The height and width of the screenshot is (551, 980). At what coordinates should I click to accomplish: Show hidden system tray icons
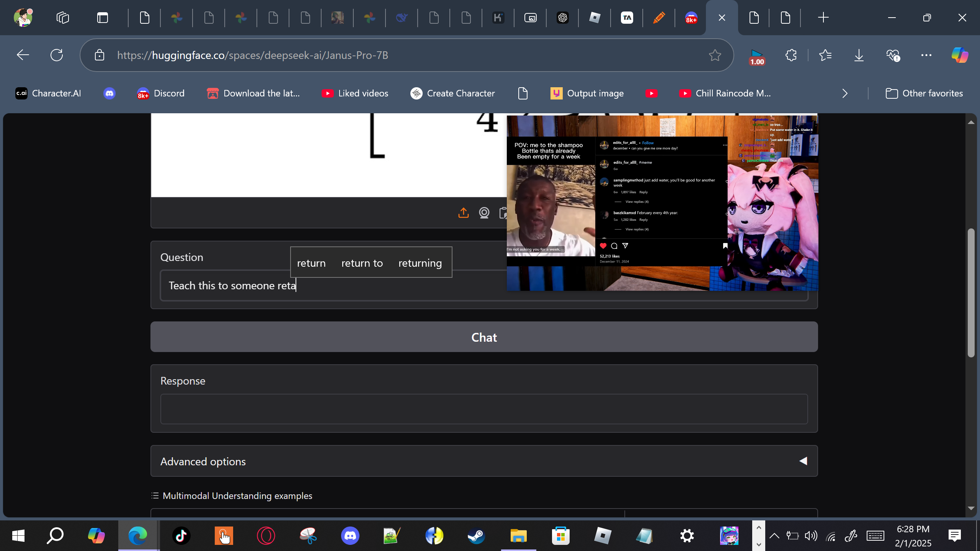[774, 536]
